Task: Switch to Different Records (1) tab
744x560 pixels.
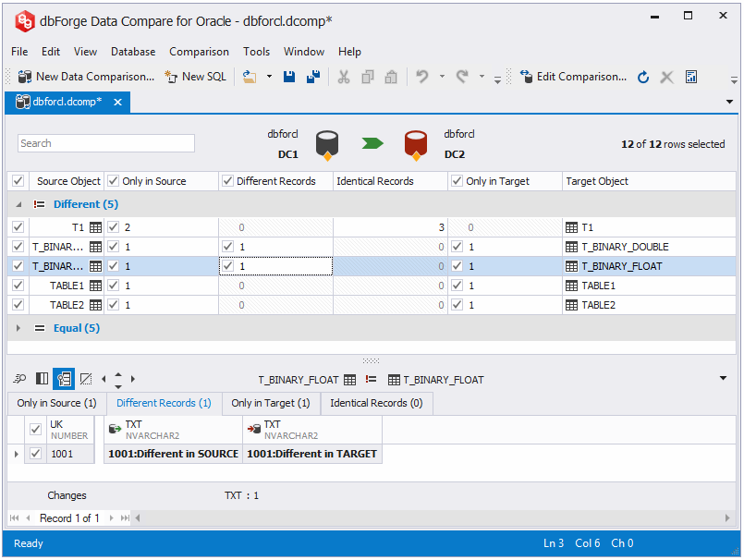Action: point(164,403)
